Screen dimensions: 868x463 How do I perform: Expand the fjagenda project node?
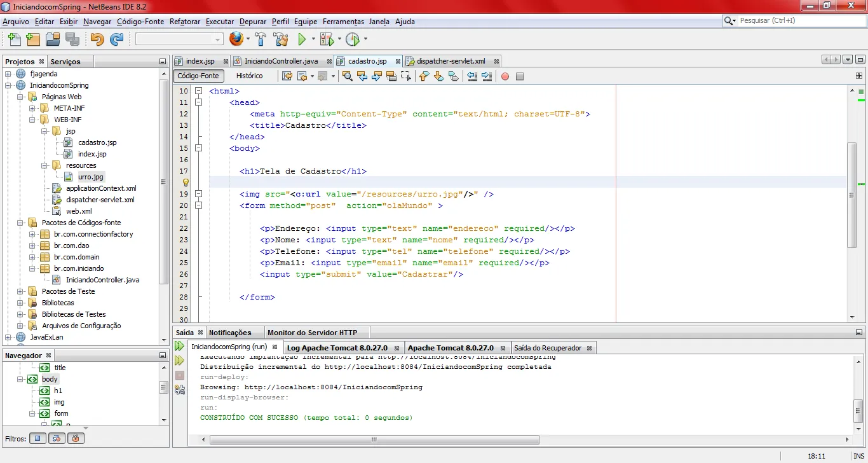(8, 74)
